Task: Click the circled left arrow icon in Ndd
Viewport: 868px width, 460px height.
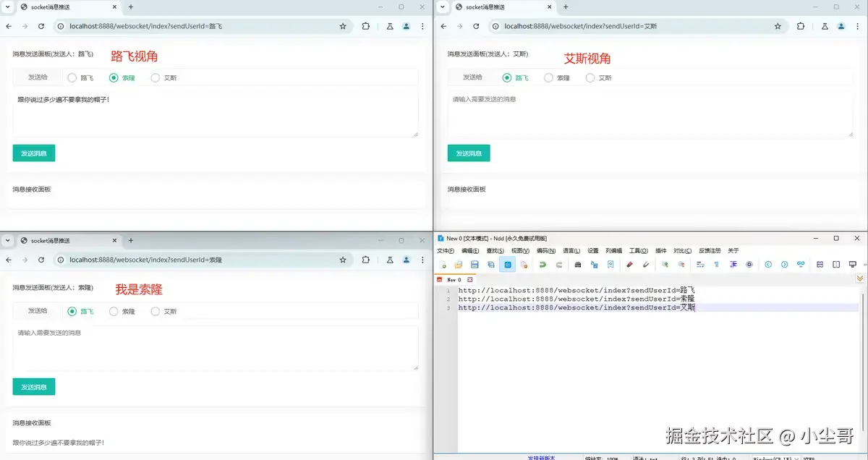Action: pyautogui.click(x=768, y=264)
